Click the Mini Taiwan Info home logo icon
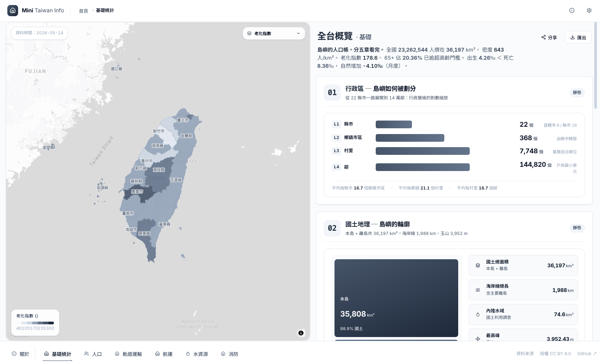 coord(13,10)
